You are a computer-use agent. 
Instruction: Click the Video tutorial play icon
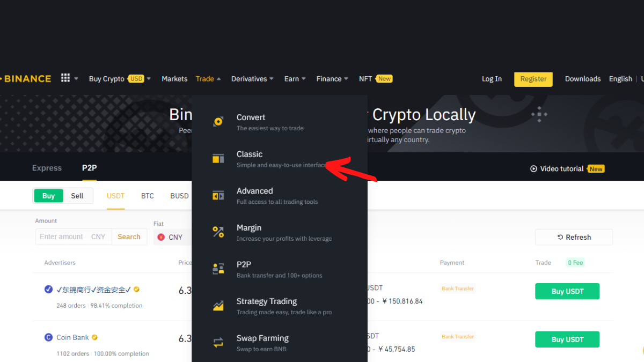click(x=533, y=168)
